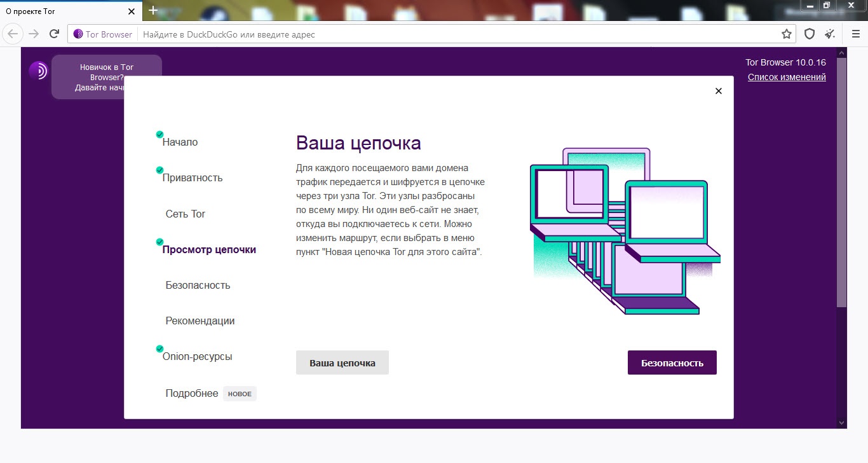Bookmark this page with the star icon
The width and height of the screenshot is (868, 463).
pos(786,33)
